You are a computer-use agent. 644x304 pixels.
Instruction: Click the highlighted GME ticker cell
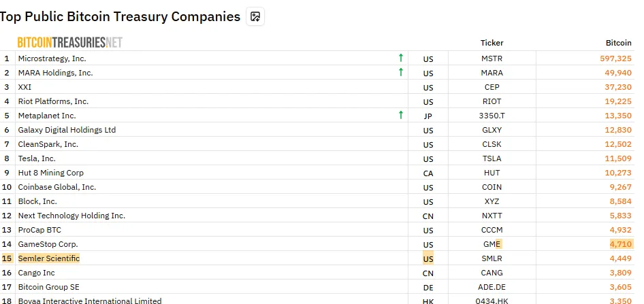[492, 244]
